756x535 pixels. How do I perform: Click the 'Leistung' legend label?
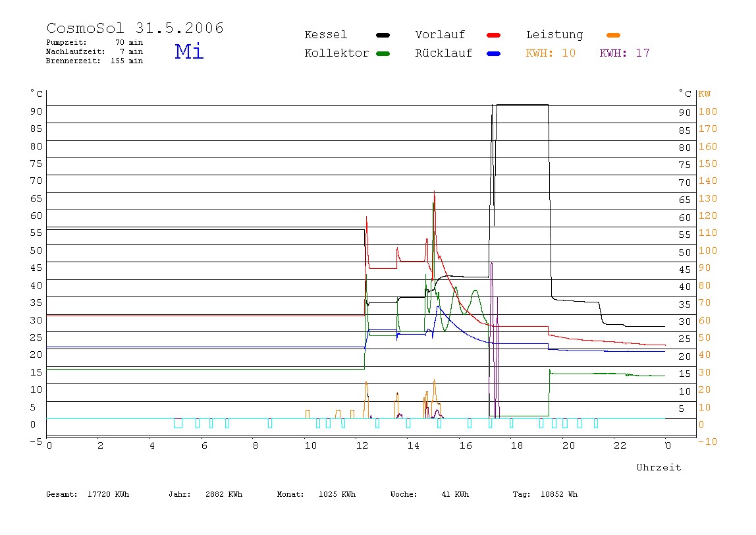pos(554,35)
